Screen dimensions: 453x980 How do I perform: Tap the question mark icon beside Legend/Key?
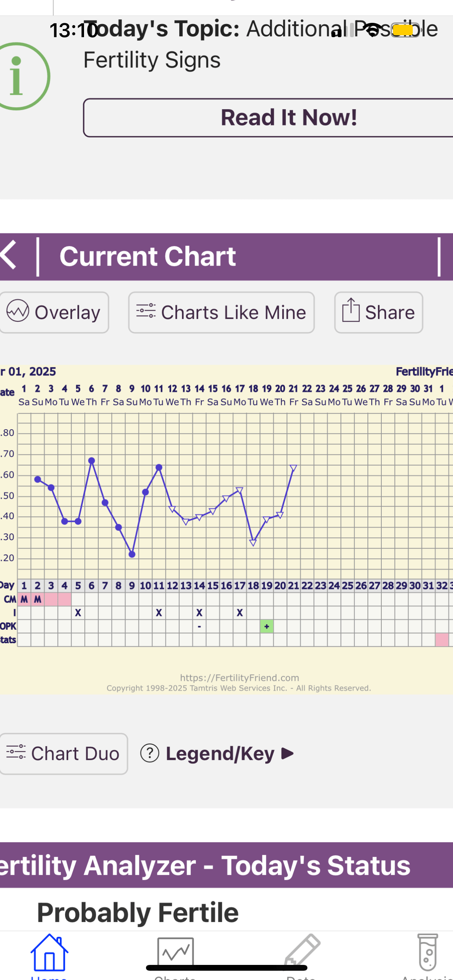(x=150, y=753)
